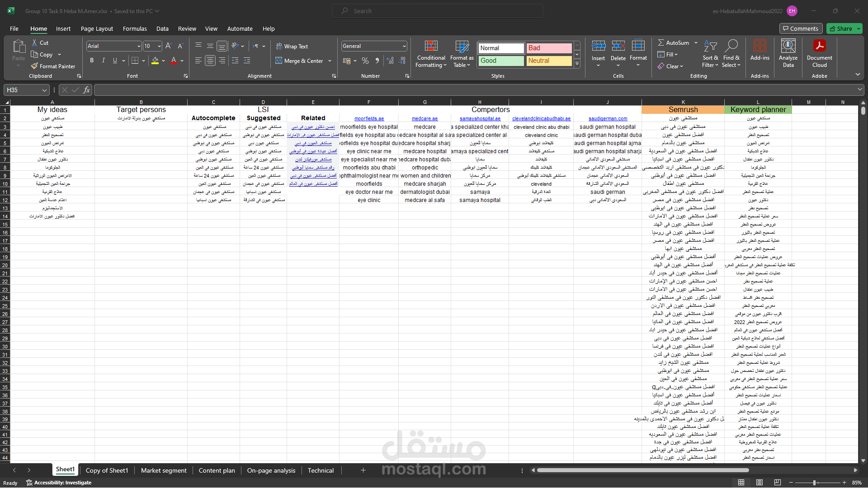Viewport: 868px width, 488px height.
Task: Open the Data tab
Action: click(162, 28)
